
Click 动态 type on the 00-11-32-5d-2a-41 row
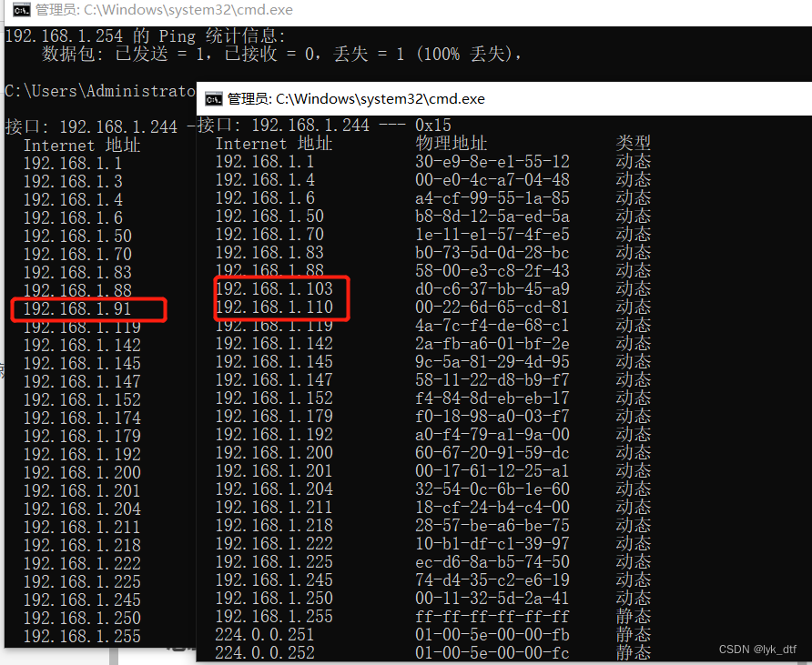click(633, 598)
